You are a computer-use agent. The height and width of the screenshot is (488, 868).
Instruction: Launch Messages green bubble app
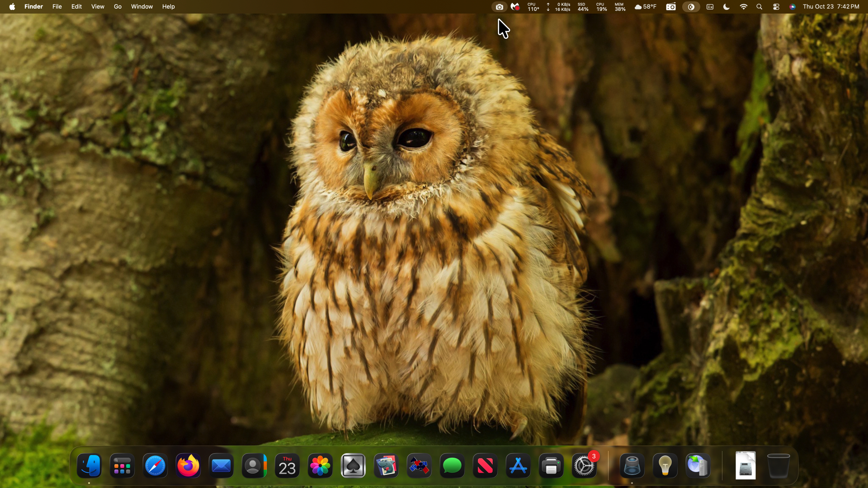[x=452, y=466]
